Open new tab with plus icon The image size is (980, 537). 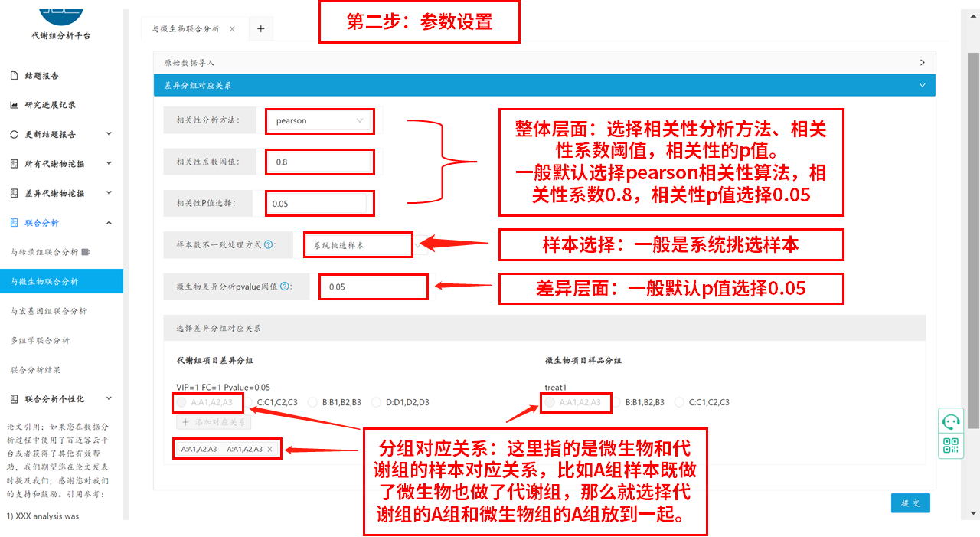click(x=260, y=29)
